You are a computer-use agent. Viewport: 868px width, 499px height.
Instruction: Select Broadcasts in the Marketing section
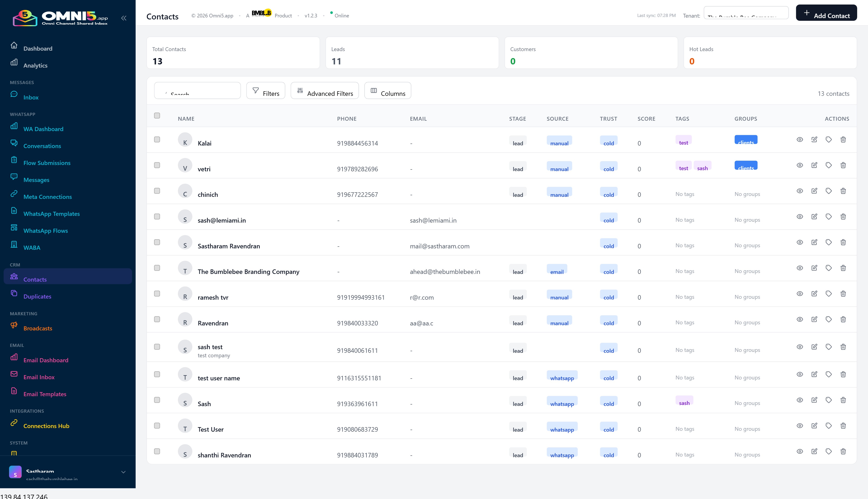tap(38, 328)
